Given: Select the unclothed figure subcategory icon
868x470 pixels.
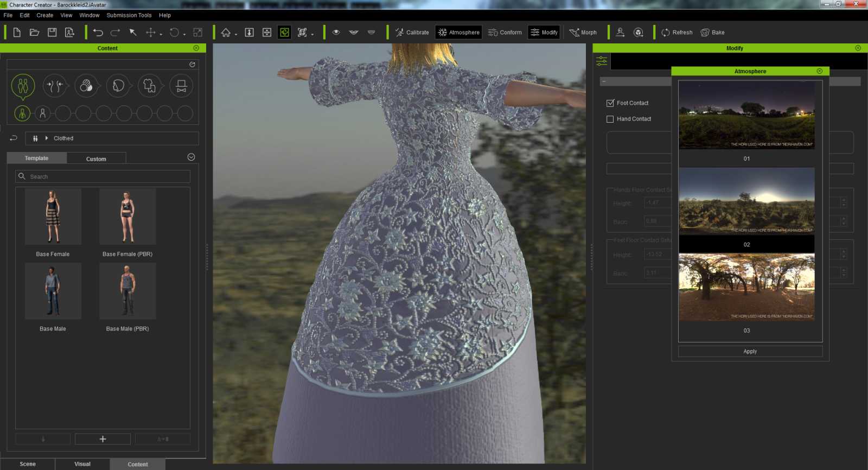Looking at the screenshot, I should click(42, 113).
